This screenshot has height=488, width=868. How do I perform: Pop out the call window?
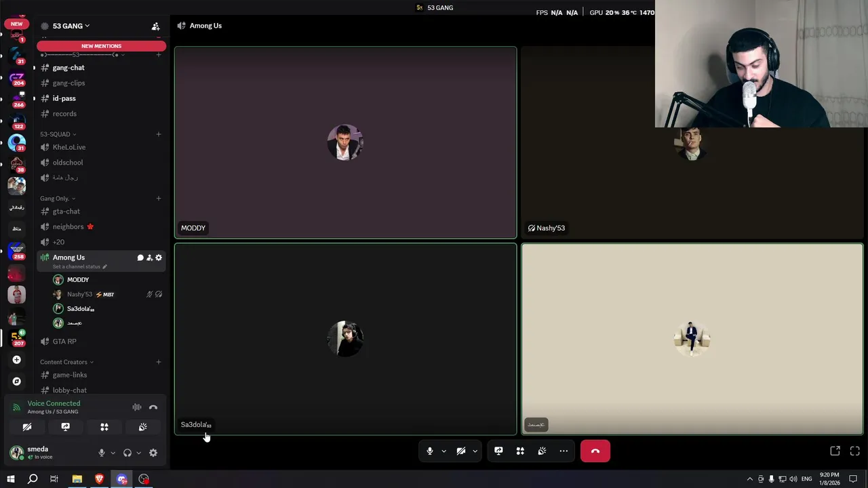tap(835, 451)
